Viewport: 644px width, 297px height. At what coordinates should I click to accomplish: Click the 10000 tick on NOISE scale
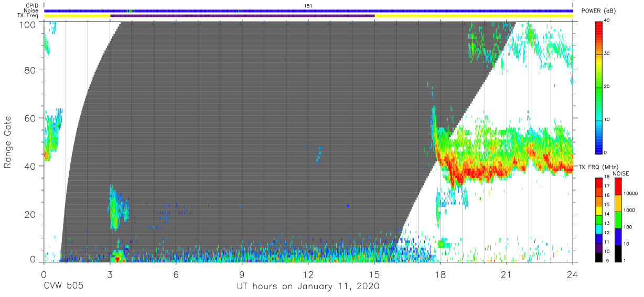pos(631,193)
